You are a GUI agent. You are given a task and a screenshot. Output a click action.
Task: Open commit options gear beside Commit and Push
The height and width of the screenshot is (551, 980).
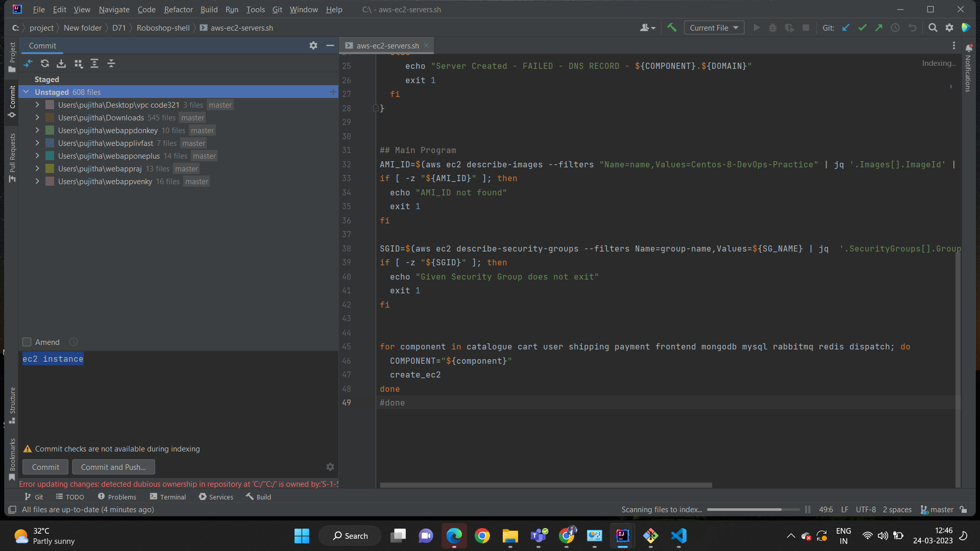pos(330,467)
